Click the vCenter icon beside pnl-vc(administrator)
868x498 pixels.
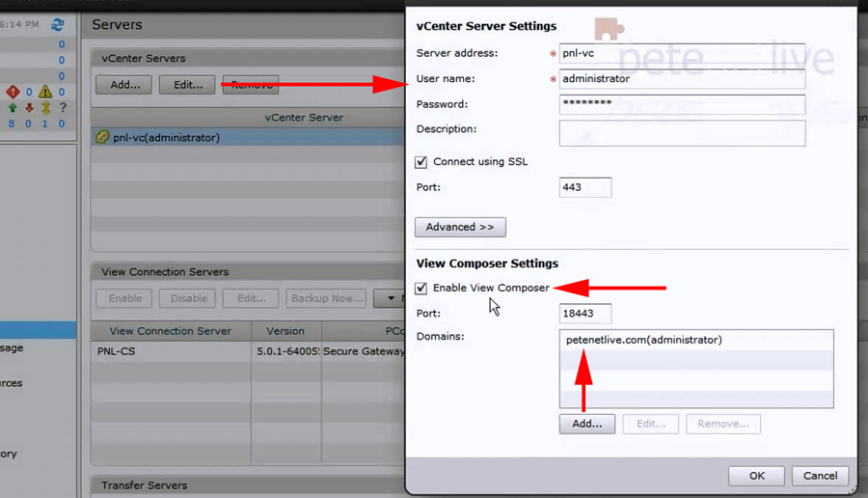102,137
